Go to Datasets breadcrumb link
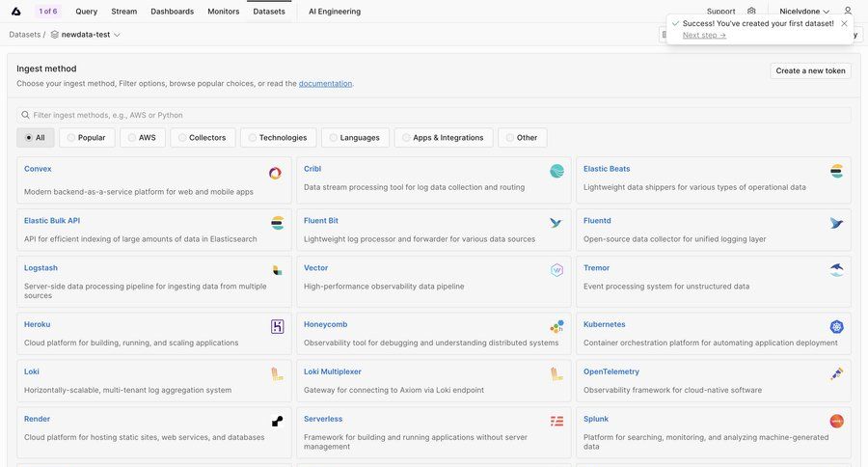Image resolution: width=868 pixels, height=467 pixels. pos(25,35)
